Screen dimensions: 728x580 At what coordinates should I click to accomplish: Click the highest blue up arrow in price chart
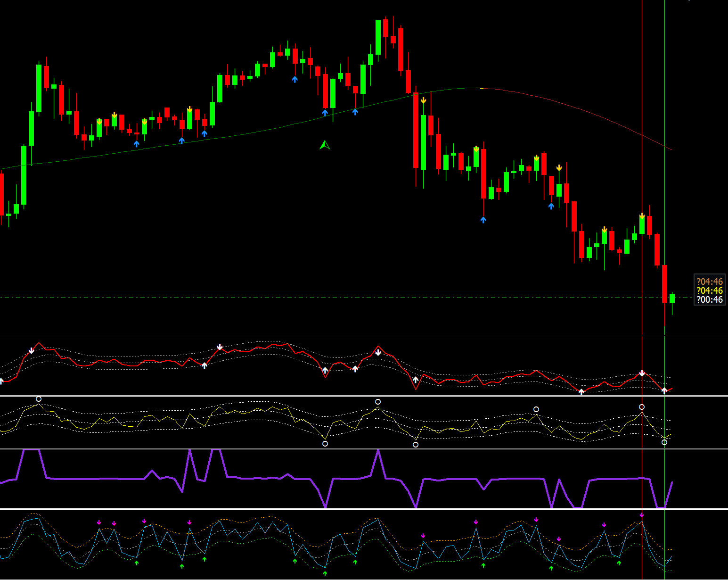click(x=294, y=79)
